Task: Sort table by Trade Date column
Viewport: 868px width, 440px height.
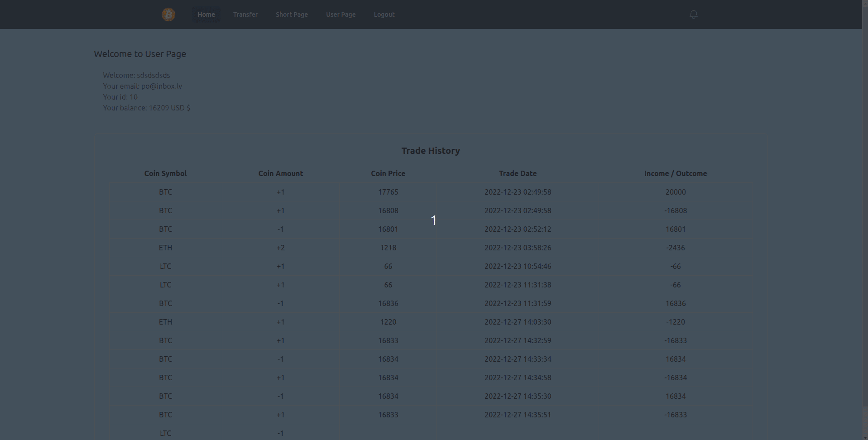Action: 518,173
